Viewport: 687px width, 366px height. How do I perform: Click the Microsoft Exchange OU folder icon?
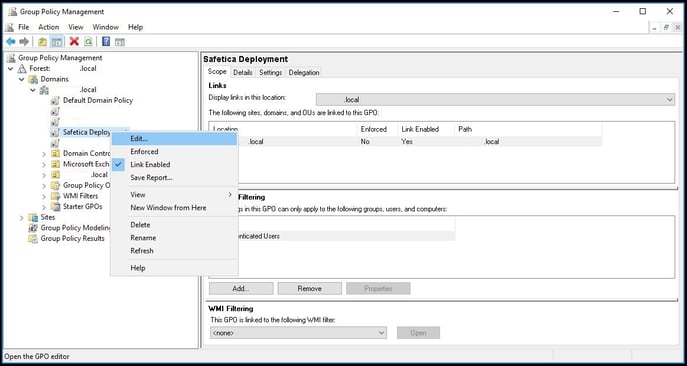click(x=55, y=164)
